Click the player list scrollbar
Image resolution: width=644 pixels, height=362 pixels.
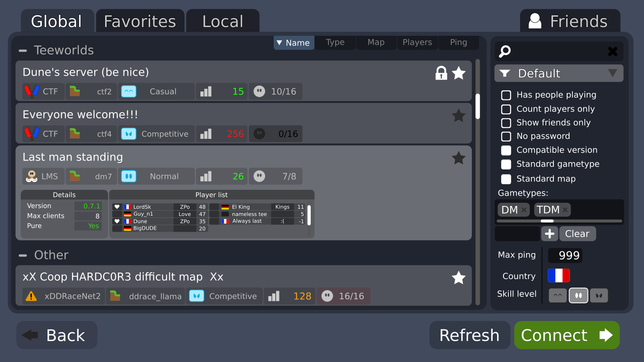[x=309, y=215]
